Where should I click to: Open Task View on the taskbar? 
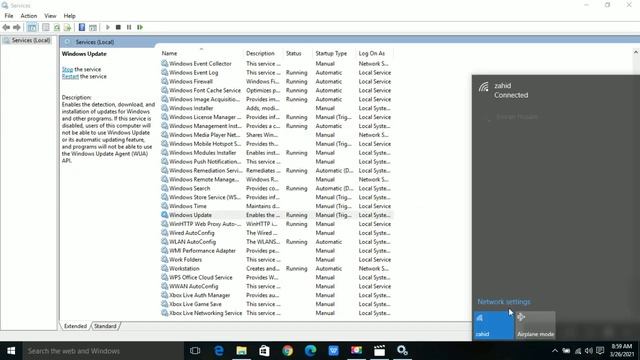[195, 351]
